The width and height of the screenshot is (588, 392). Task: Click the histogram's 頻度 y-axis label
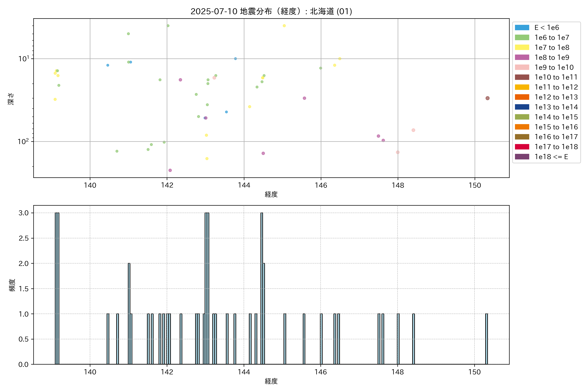click(x=12, y=285)
